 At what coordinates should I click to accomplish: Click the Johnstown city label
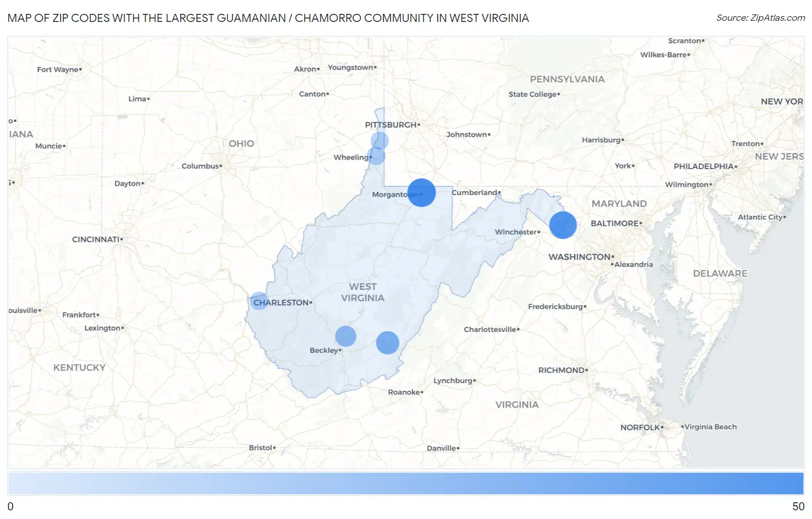coord(467,135)
